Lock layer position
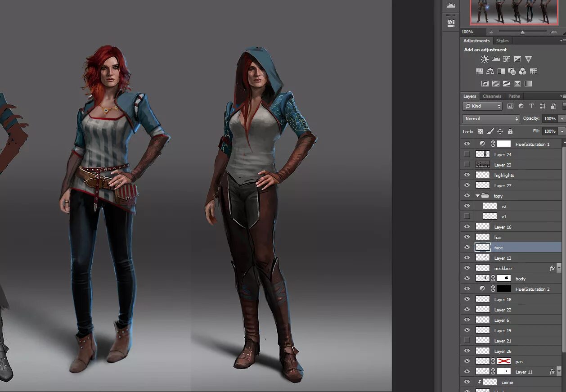 pos(500,131)
